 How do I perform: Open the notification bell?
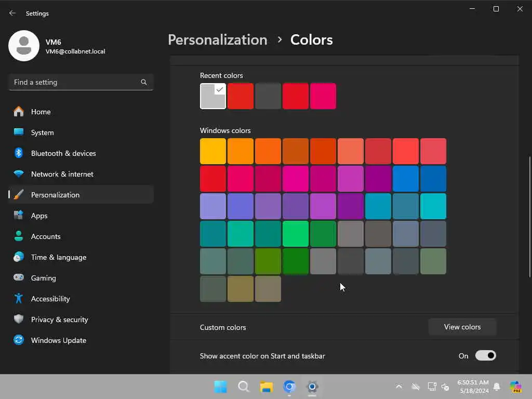(497, 387)
